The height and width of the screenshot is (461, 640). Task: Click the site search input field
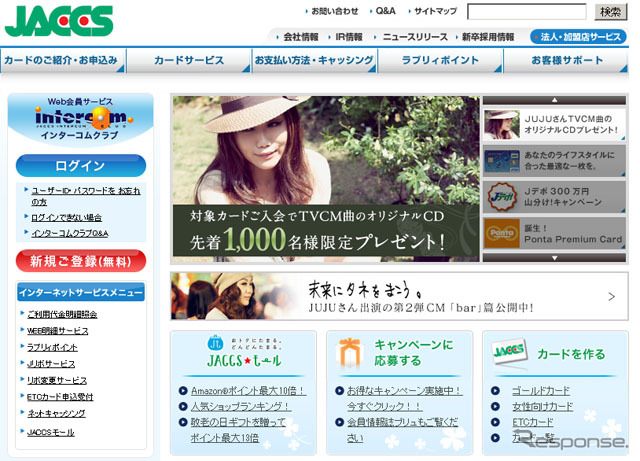pyautogui.click(x=527, y=11)
